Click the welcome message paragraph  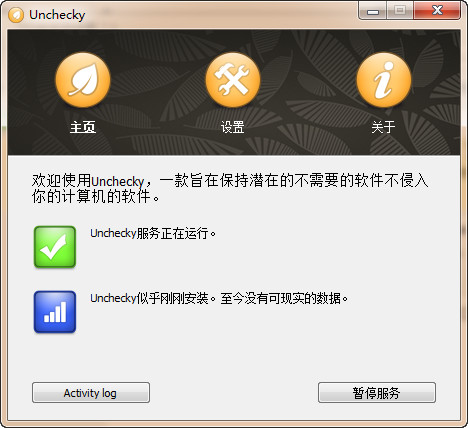coord(230,188)
